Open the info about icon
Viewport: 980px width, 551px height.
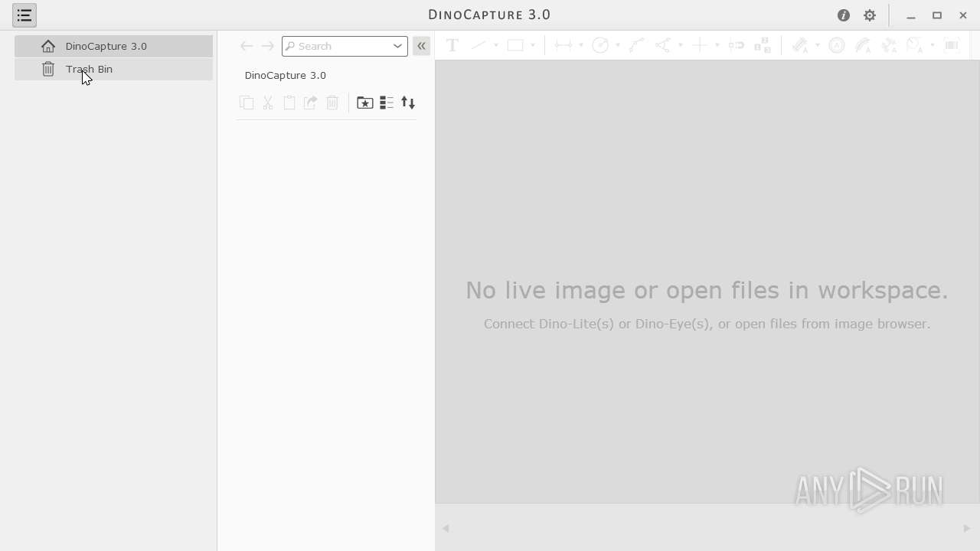click(x=844, y=15)
